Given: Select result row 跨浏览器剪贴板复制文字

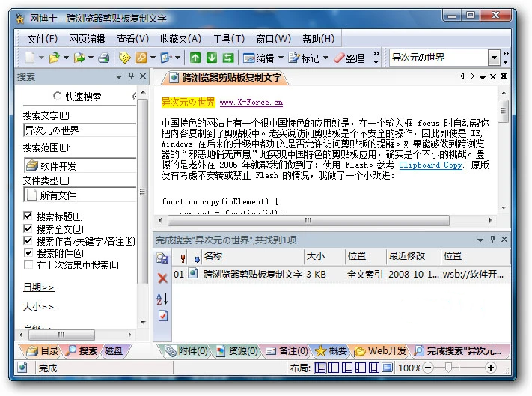Looking at the screenshot, I should 340,274.
